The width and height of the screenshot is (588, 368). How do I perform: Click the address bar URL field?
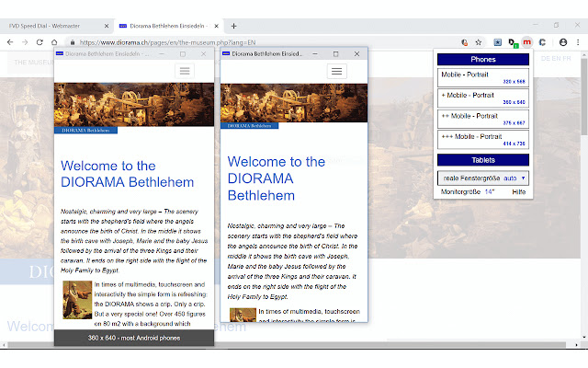(263, 42)
